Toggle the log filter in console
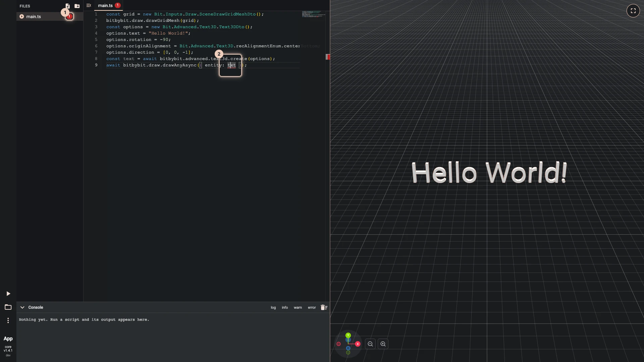 (x=273, y=307)
